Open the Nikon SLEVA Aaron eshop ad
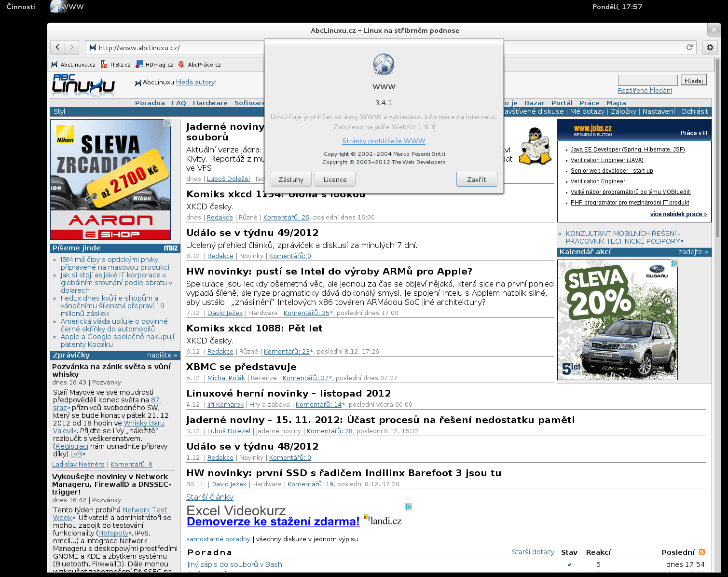The height and width of the screenshot is (577, 728). [x=110, y=179]
